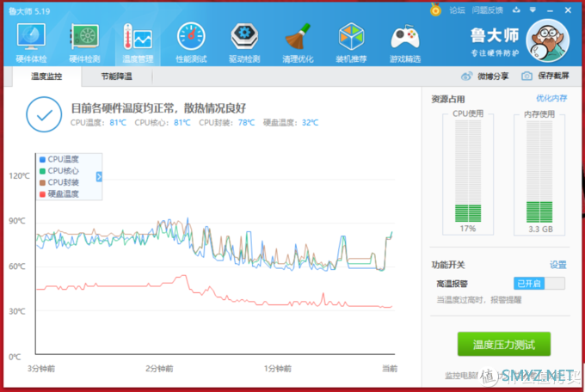This screenshot has height=392, width=585.
Task: Toggle CPU核心 green legend swatch
Action: tap(42, 171)
